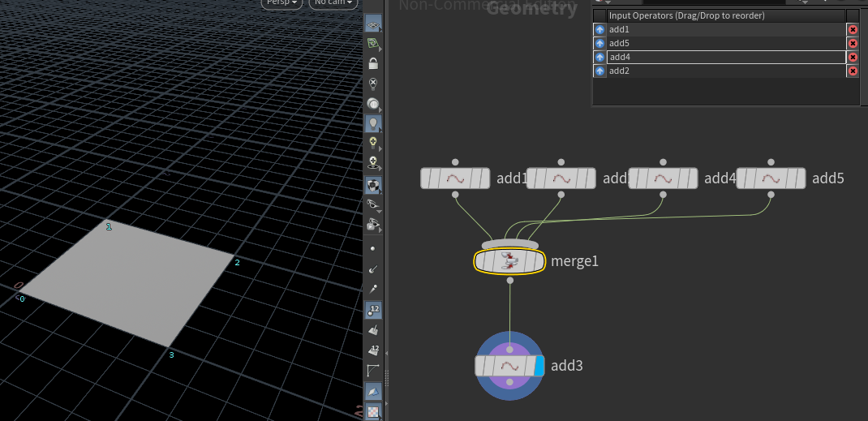868x421 pixels.
Task: Select the add4 row in input list
Action: click(x=726, y=57)
